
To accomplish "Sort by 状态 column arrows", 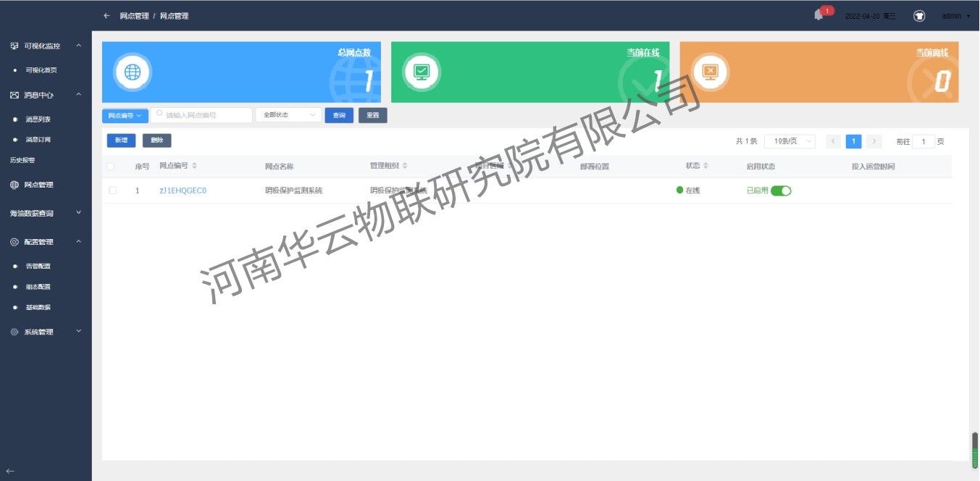I will click(x=705, y=166).
